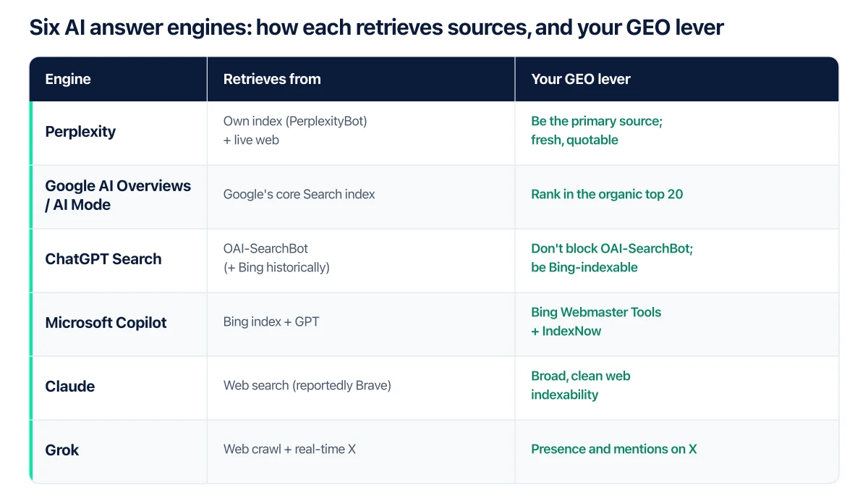Click 'Don't block OAI-SearchBot' green text

[612, 249]
